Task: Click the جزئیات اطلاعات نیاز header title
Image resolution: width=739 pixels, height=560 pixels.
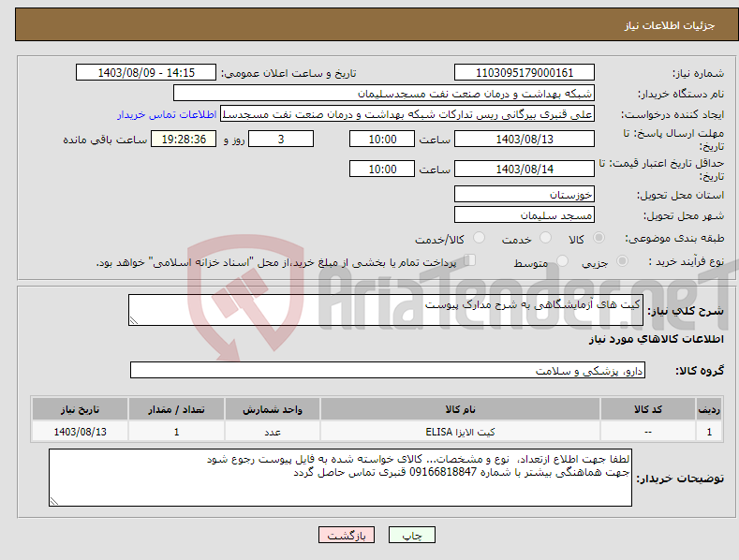Action: tap(670, 25)
